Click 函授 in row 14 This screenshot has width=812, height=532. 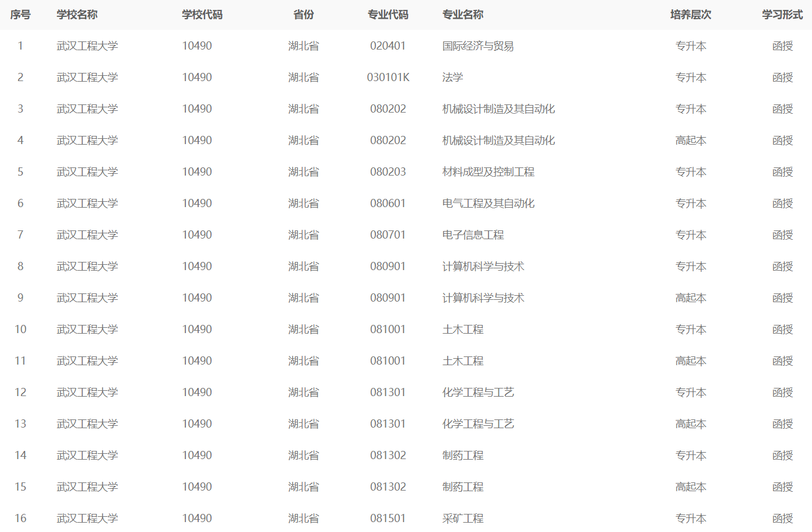point(782,456)
